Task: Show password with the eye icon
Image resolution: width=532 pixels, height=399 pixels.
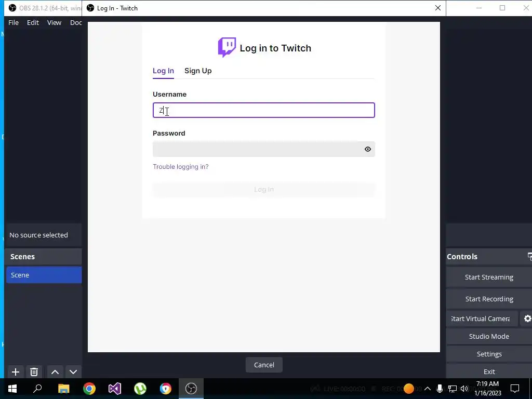Action: 367,149
